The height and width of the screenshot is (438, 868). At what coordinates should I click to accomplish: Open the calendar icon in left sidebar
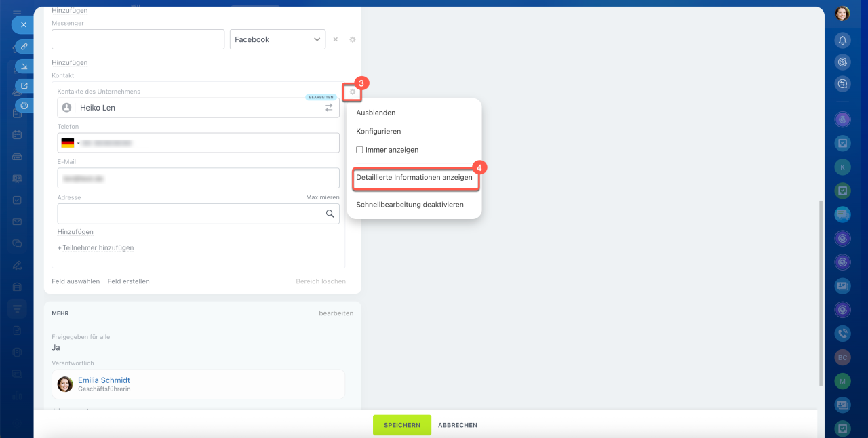click(17, 135)
